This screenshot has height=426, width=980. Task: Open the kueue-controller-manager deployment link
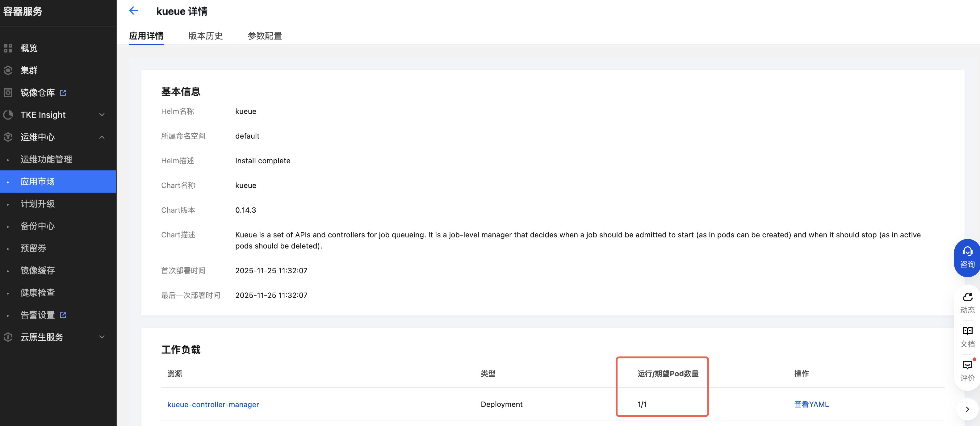(213, 404)
